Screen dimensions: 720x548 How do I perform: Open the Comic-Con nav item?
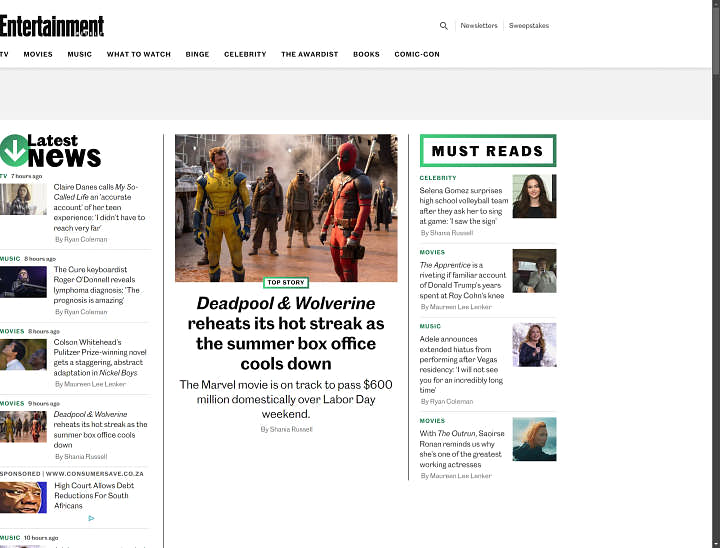coord(417,54)
